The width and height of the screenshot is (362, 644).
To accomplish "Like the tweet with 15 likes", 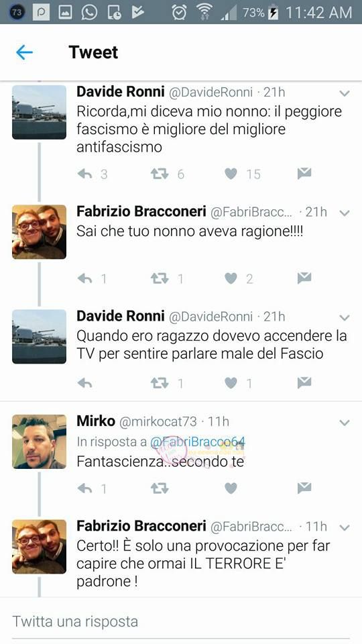I will coord(231,174).
